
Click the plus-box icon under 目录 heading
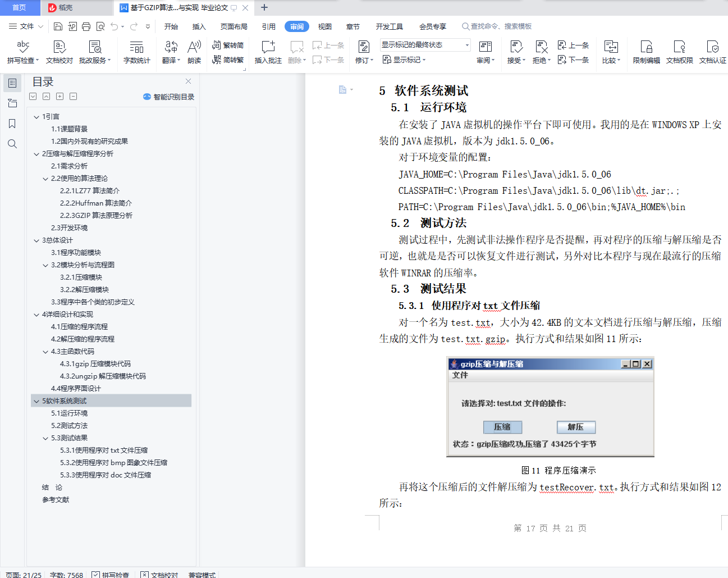(60, 97)
